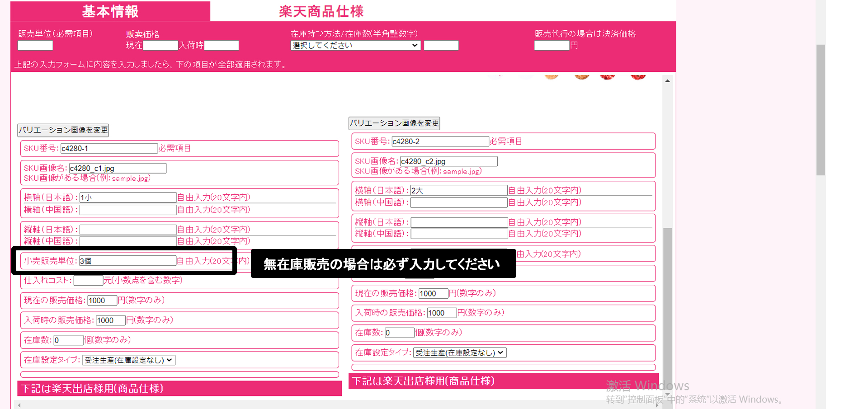Switch to 楽天商品仕様 tab
Image resolution: width=868 pixels, height=409 pixels.
coord(321,11)
